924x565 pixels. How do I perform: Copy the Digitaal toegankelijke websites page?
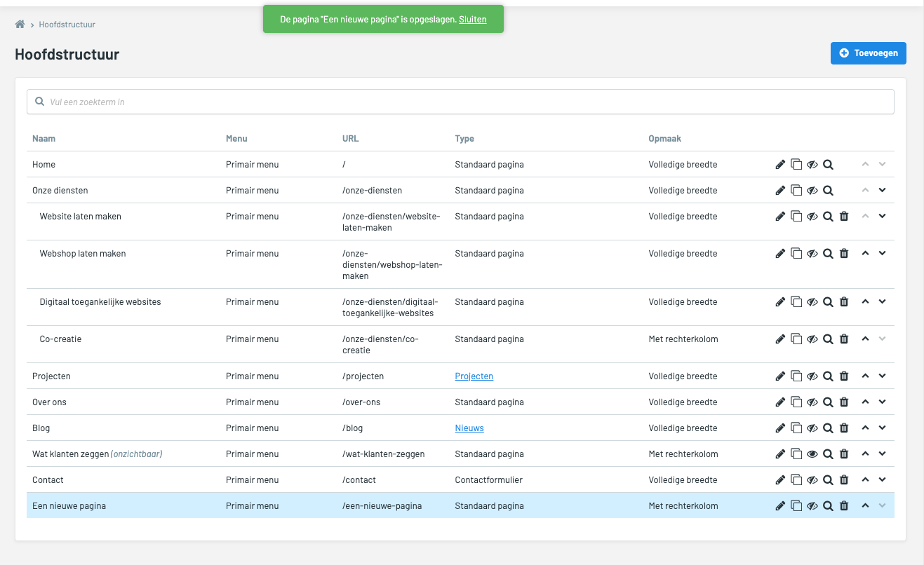796,302
